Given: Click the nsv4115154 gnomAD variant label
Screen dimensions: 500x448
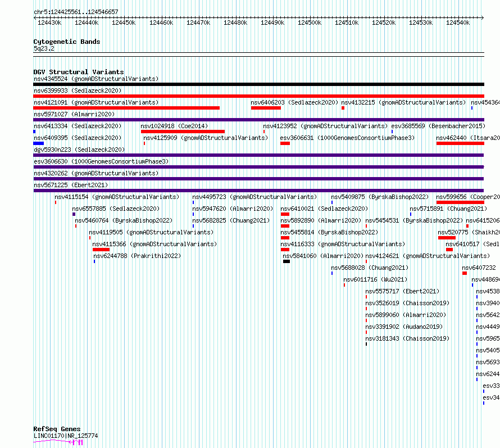Looking at the screenshot, I should point(117,197).
